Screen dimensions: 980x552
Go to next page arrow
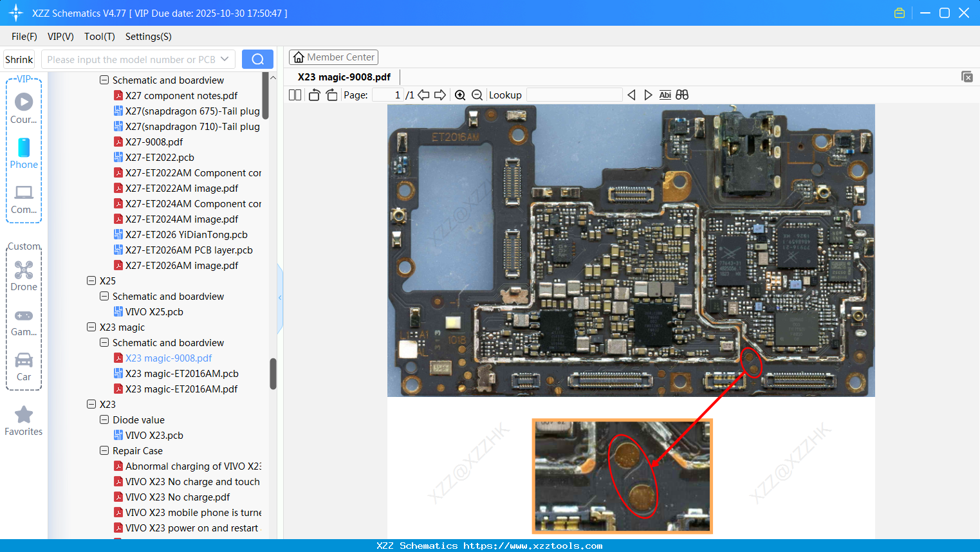tap(440, 95)
